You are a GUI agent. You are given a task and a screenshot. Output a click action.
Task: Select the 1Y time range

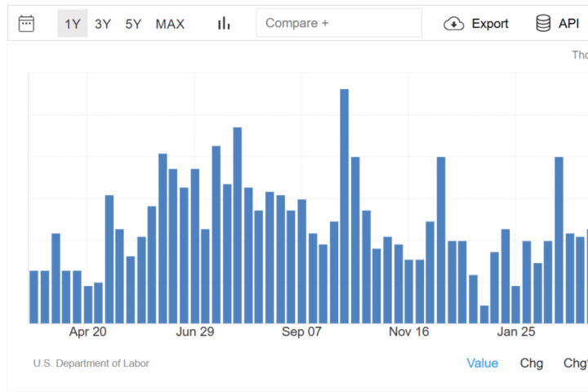pyautogui.click(x=73, y=24)
